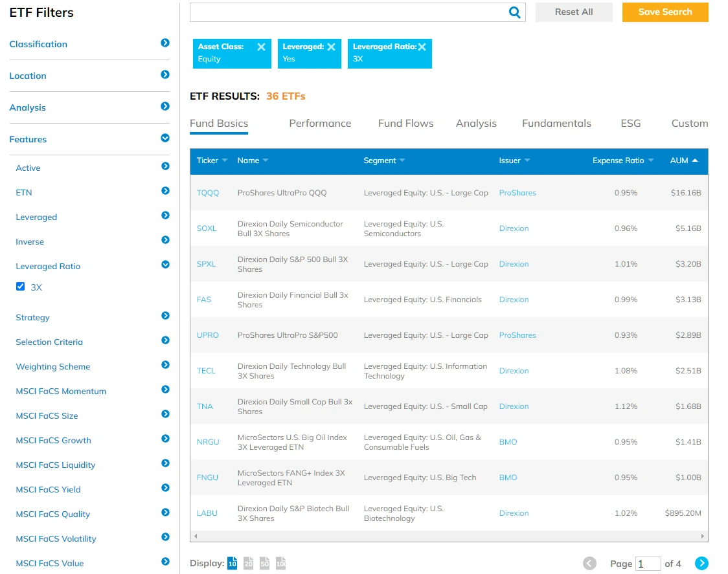Select the Fund Basics tab
The height and width of the screenshot is (574, 728).
(x=219, y=124)
